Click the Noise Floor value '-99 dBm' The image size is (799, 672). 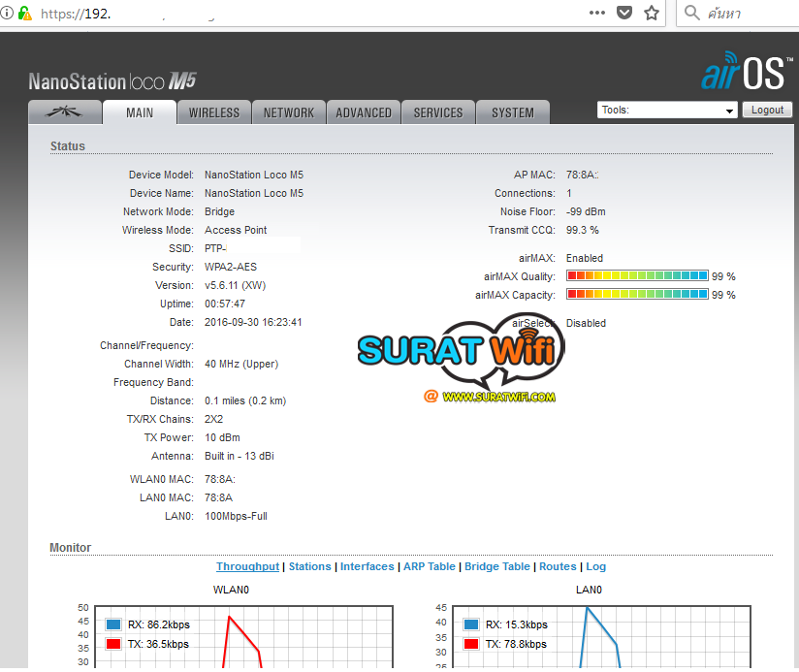[586, 211]
